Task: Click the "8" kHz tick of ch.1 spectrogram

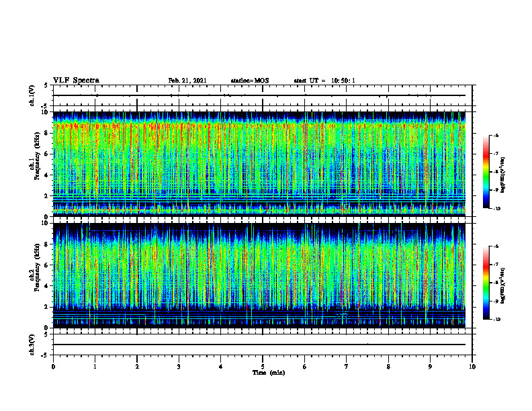Action: 47,133
